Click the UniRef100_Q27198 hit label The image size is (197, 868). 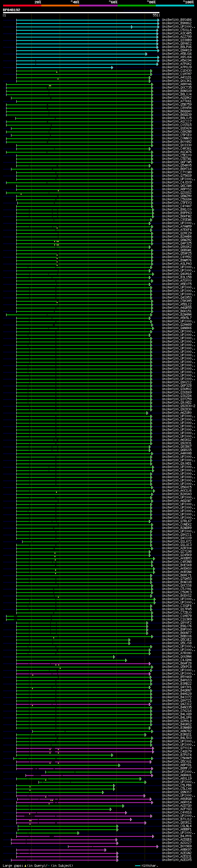coord(177,551)
